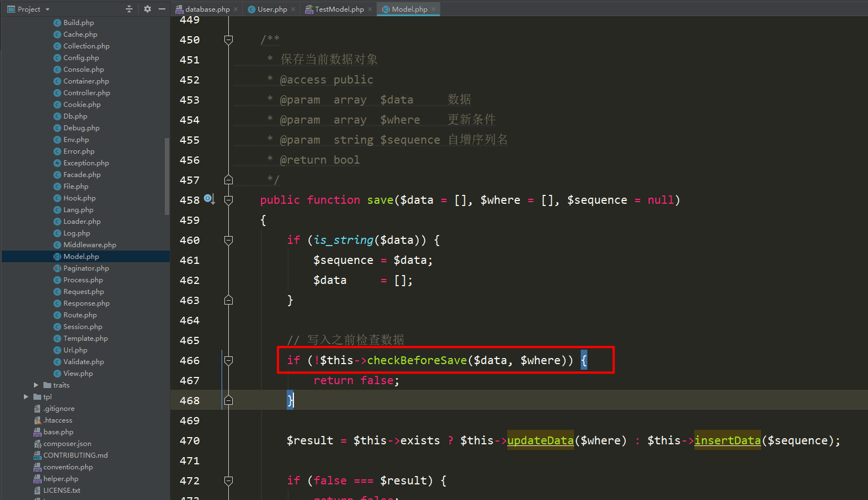
Task: Select Validate.php in tree
Action: pos(84,362)
